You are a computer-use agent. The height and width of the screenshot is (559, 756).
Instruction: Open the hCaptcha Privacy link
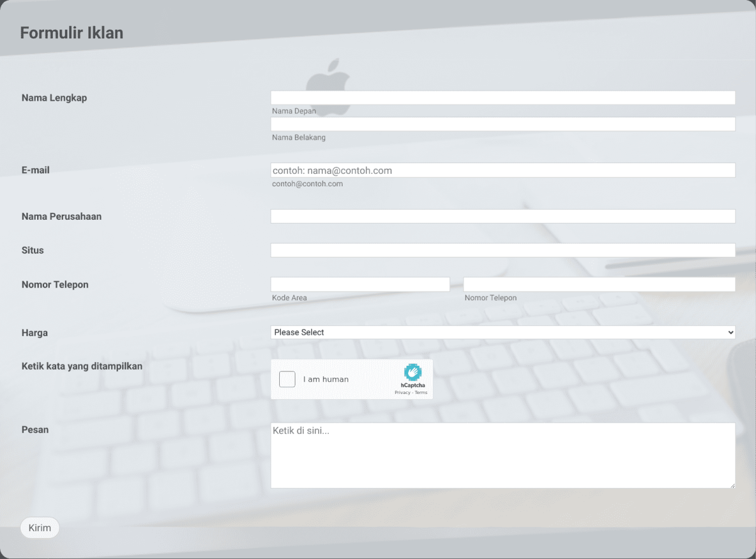(402, 392)
